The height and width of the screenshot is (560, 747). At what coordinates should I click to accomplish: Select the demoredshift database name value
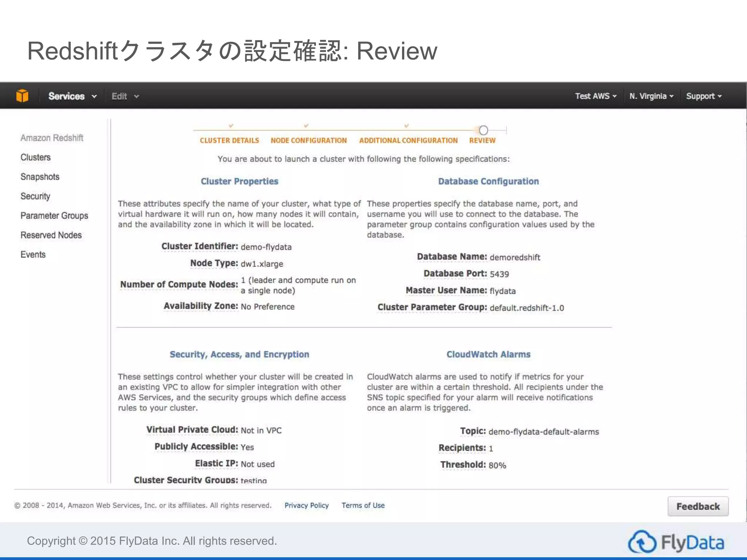click(515, 257)
